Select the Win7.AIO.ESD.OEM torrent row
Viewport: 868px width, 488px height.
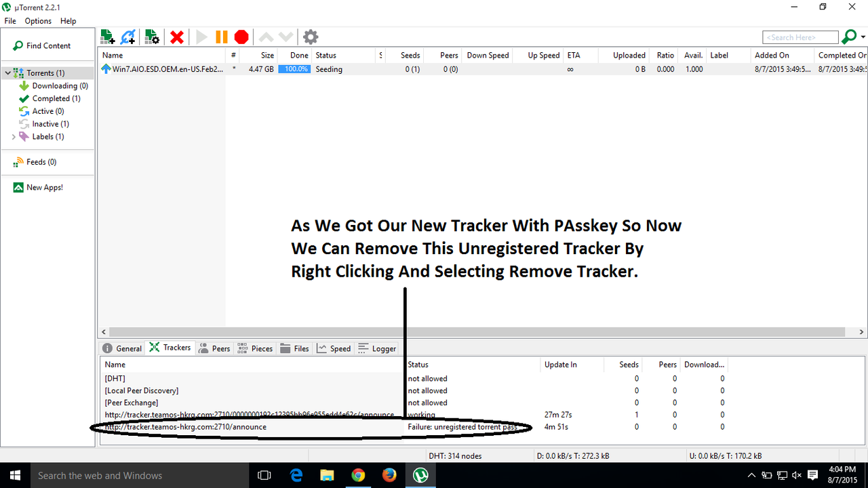coord(483,69)
